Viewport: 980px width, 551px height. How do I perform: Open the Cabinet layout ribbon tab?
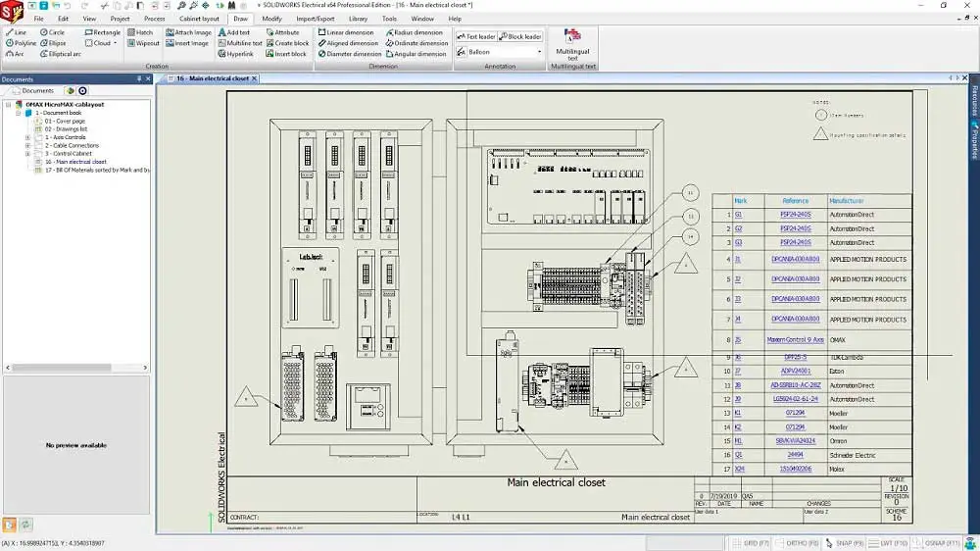click(199, 19)
